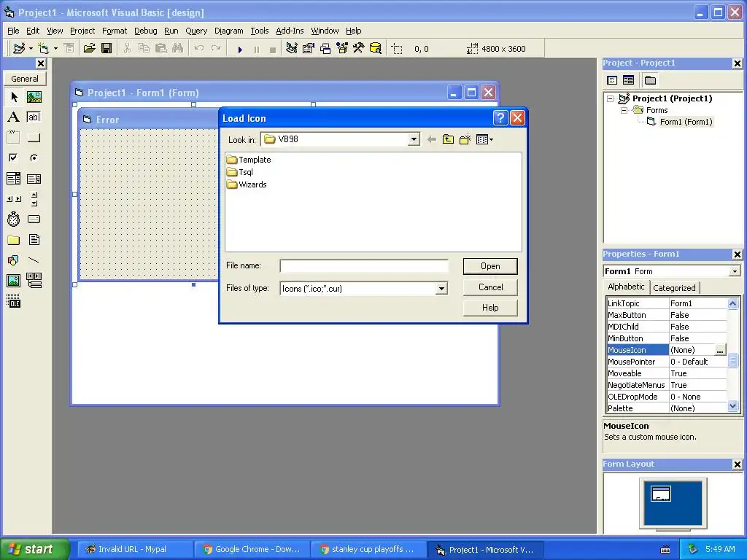Open the Object Browser toolbar icon

[x=342, y=48]
